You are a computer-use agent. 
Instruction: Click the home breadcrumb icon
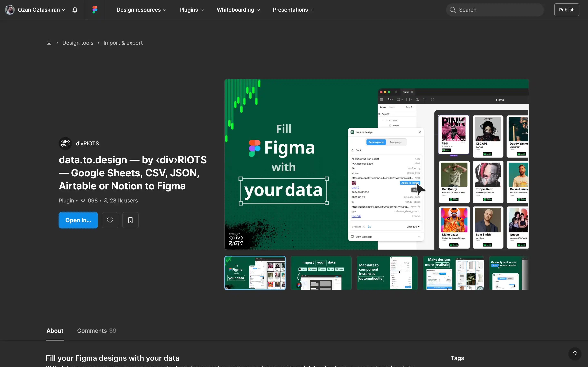[49, 42]
